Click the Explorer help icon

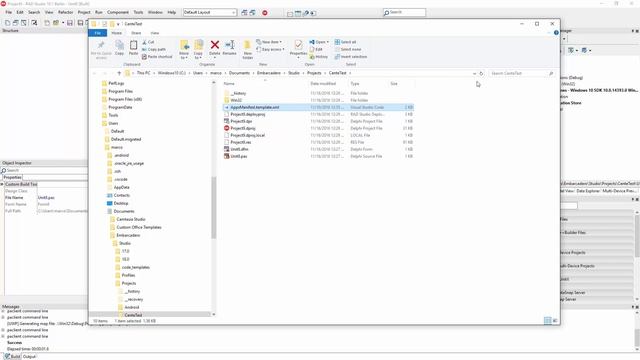pos(556,33)
